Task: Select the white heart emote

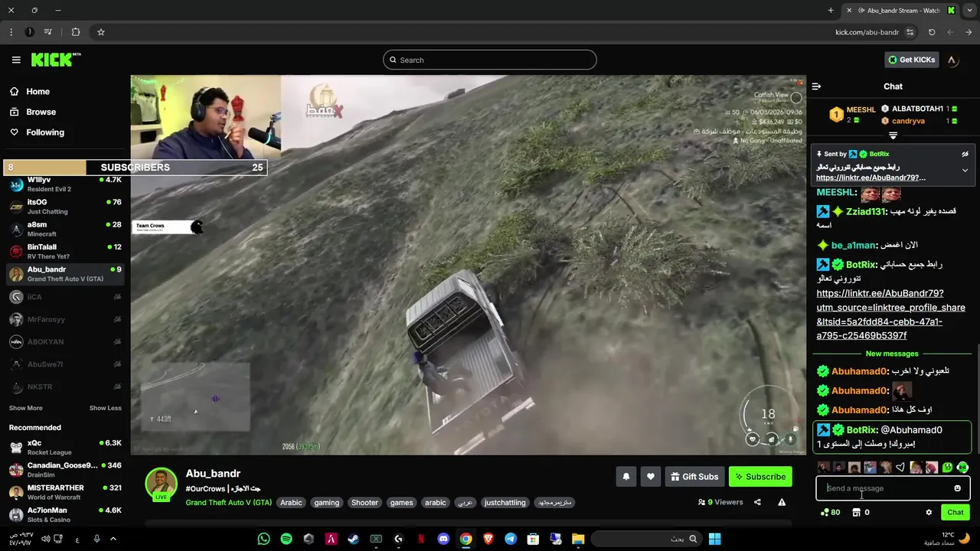Action: pos(900,467)
